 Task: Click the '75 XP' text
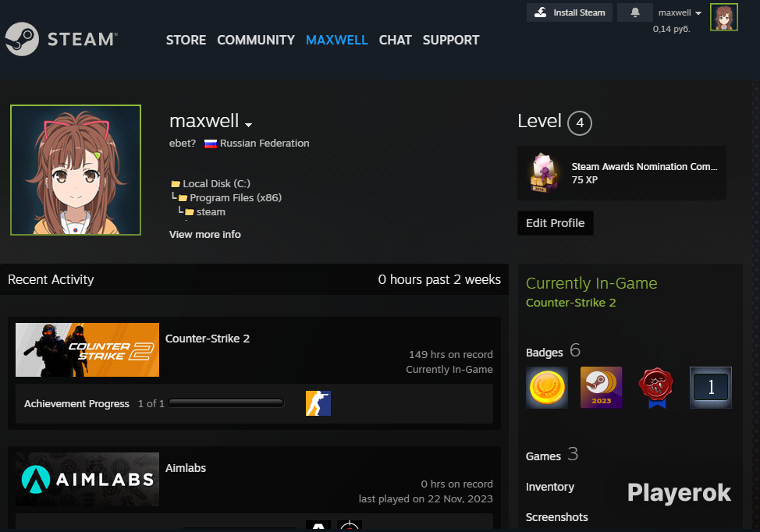pos(584,179)
